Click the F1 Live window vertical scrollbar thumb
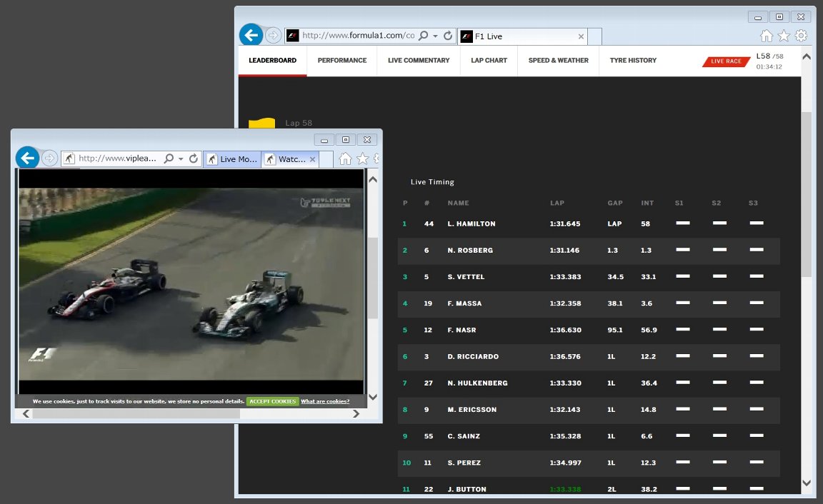 [806, 194]
